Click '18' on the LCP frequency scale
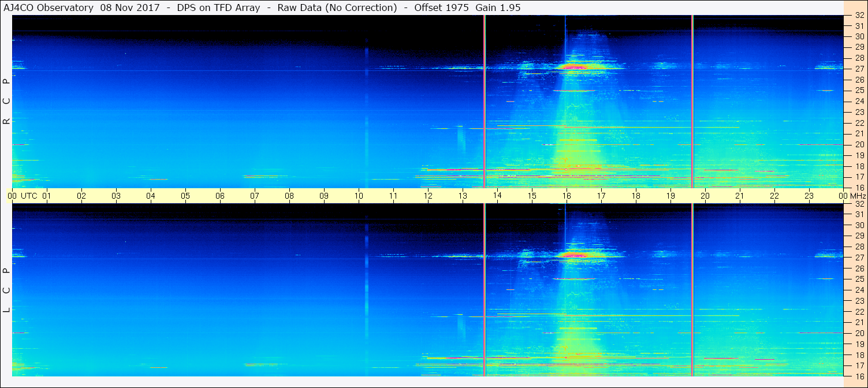 pos(859,355)
